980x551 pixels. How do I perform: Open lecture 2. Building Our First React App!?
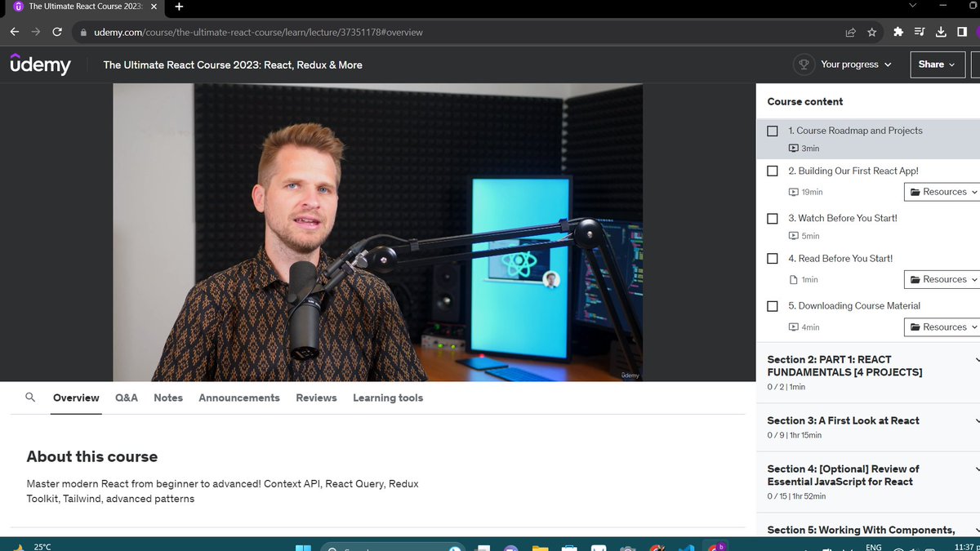(853, 171)
